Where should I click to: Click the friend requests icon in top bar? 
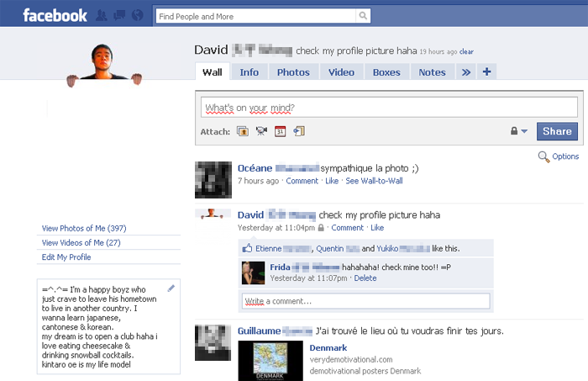point(102,15)
